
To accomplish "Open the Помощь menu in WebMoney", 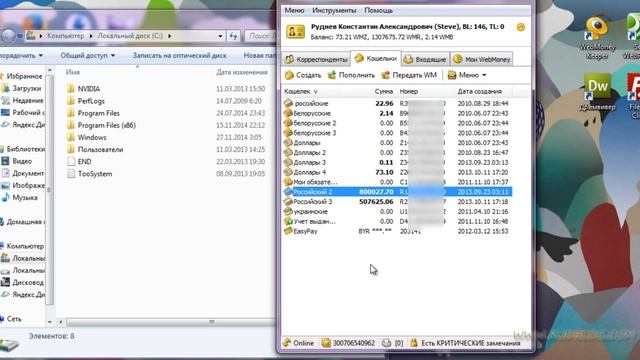I will click(378, 10).
